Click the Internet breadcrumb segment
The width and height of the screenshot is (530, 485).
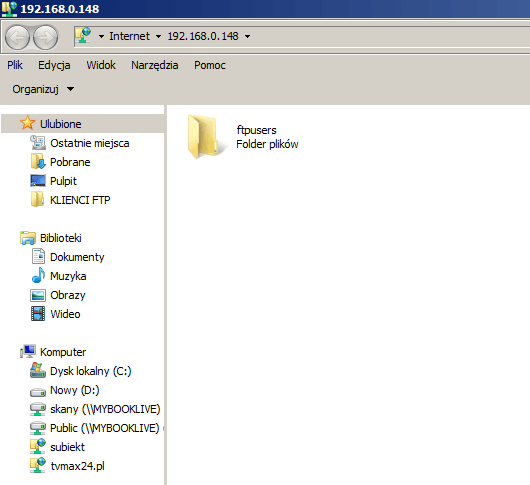129,36
